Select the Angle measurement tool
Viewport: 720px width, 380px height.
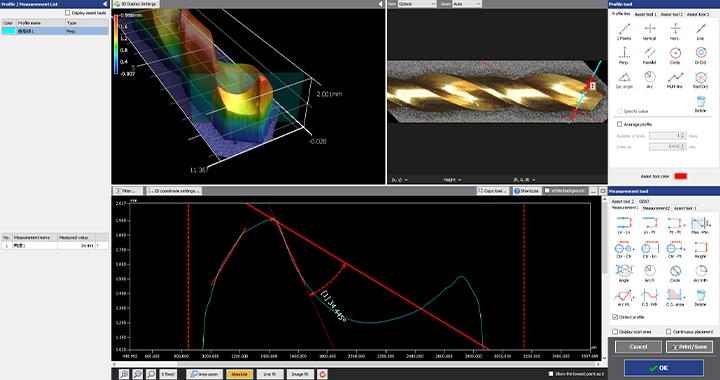(x=624, y=274)
